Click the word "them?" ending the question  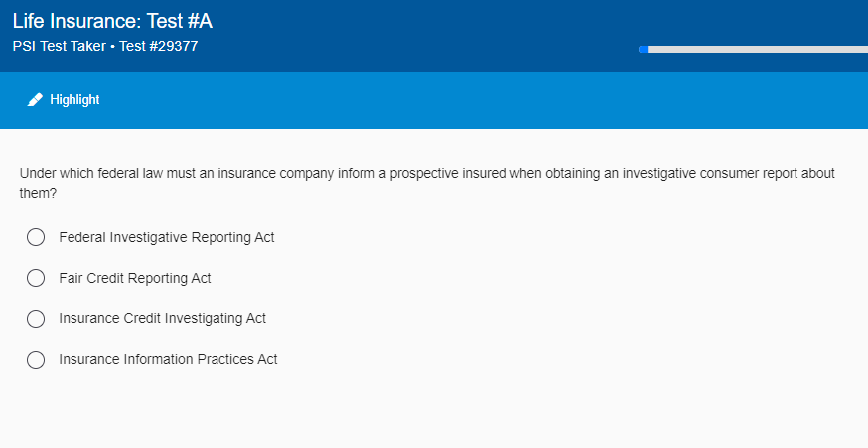38,193
